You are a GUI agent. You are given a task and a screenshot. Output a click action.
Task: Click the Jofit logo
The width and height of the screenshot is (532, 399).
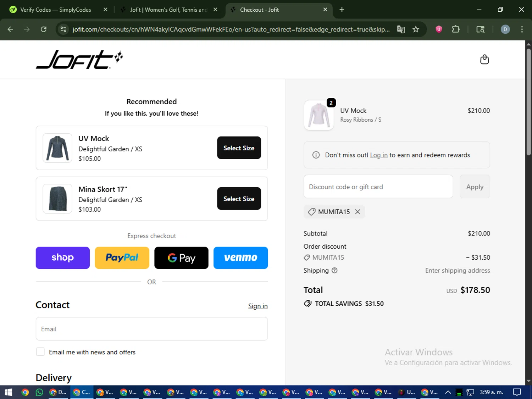79,60
